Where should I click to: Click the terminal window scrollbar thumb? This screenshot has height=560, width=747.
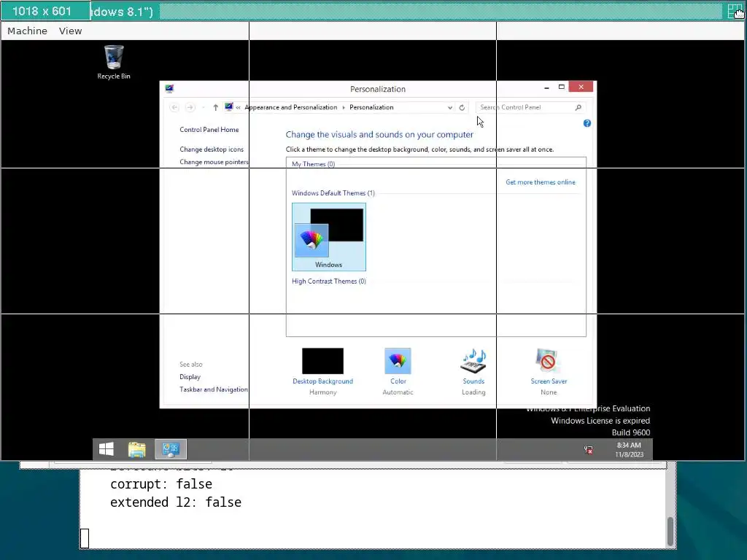click(x=670, y=531)
